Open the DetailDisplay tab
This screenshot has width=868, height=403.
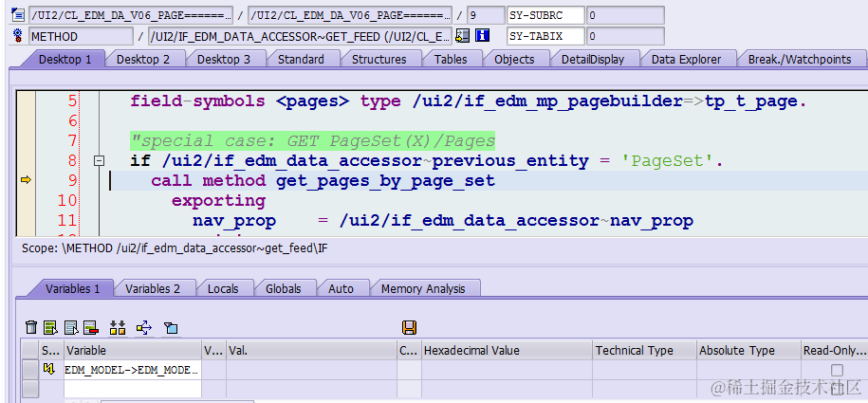click(592, 59)
